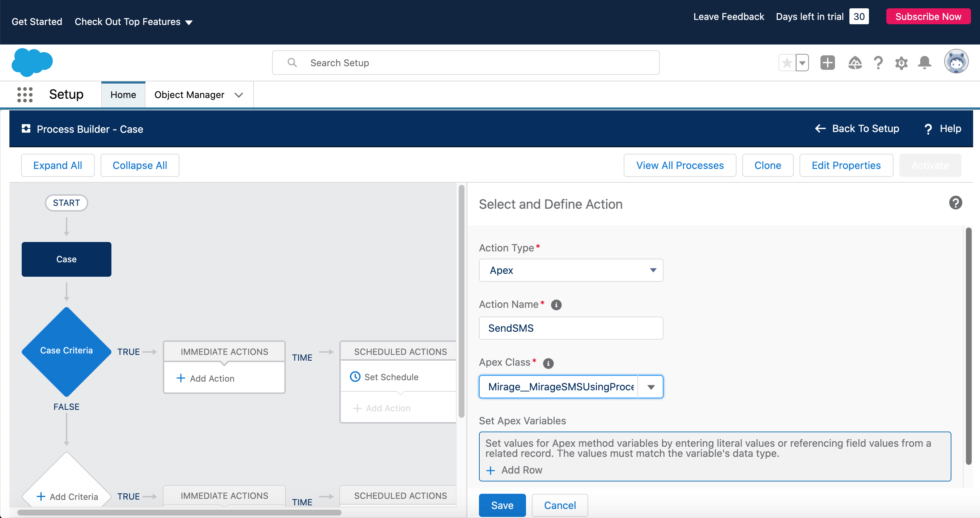
Task: Click the canvas vertical scrollbar
Action: 462,301
